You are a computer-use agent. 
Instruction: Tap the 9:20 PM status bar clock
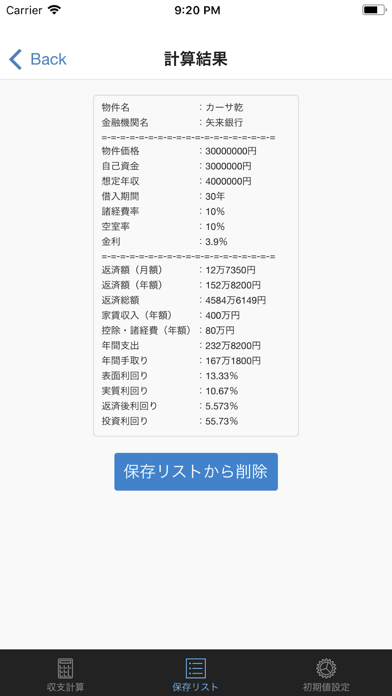(x=197, y=10)
